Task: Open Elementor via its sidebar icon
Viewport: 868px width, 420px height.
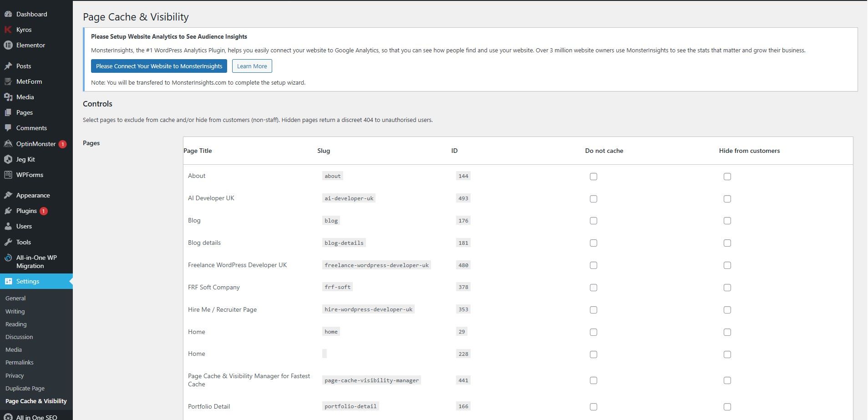Action: pyautogui.click(x=8, y=45)
